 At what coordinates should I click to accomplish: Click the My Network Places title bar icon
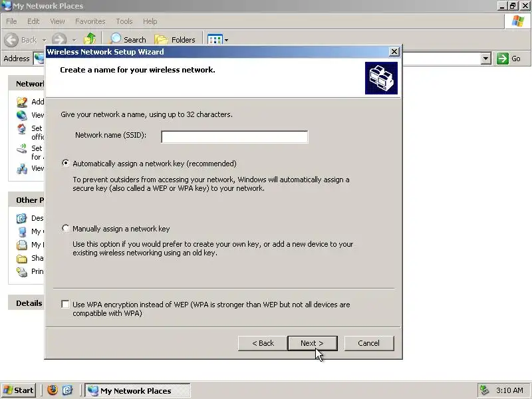(x=7, y=6)
